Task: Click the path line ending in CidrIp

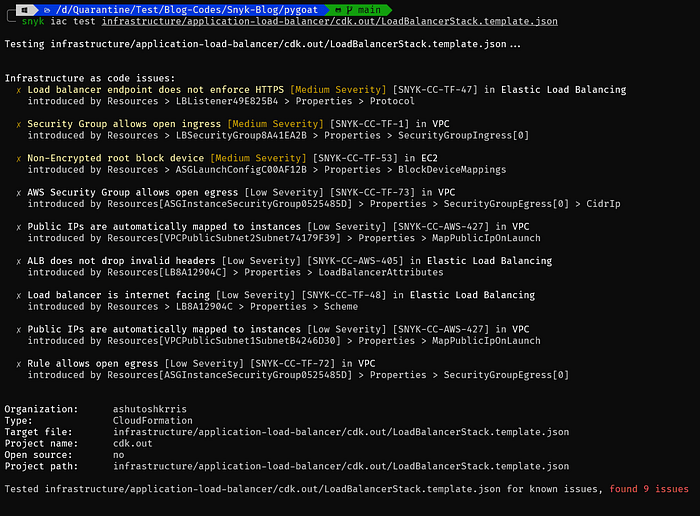Action: 324,204
